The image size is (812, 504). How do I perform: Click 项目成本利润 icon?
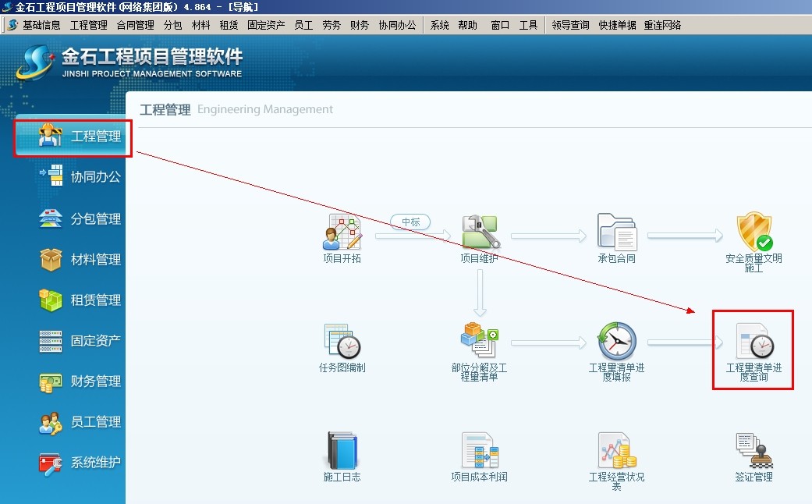[479, 451]
